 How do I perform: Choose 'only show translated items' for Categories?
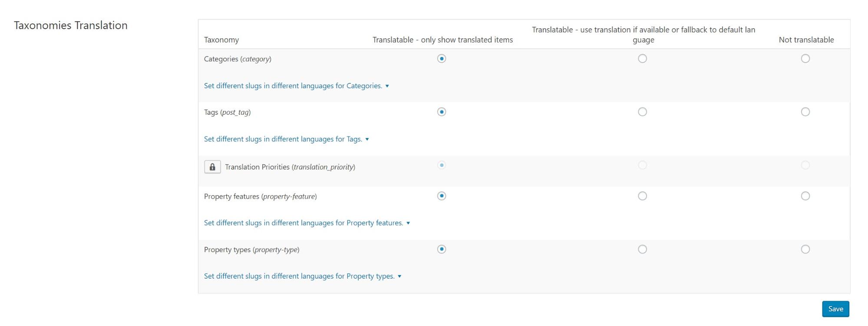[441, 59]
